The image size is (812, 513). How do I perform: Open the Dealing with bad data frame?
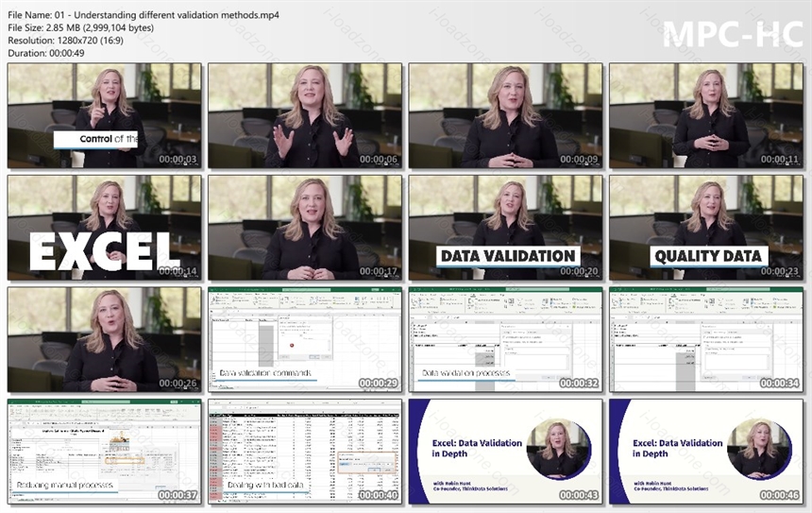[x=305, y=452]
